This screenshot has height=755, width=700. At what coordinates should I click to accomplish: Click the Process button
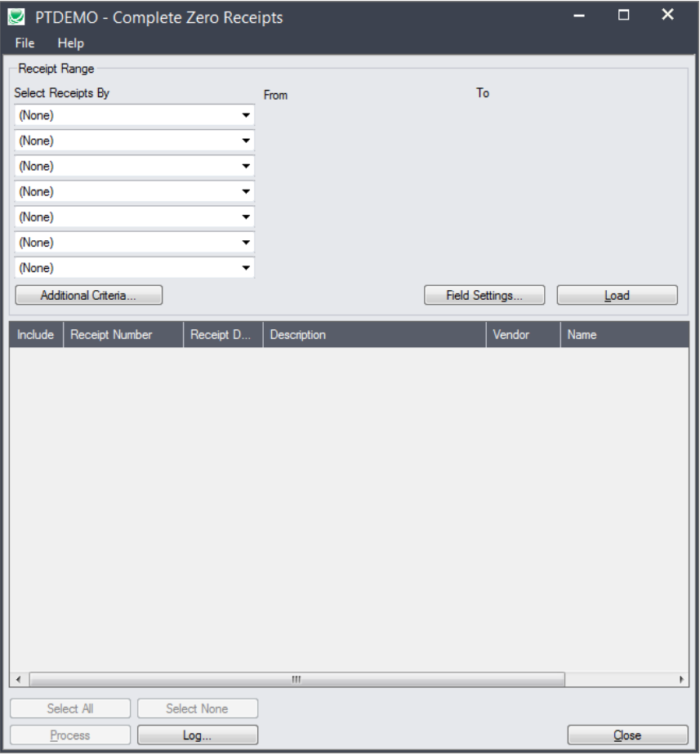pyautogui.click(x=70, y=735)
